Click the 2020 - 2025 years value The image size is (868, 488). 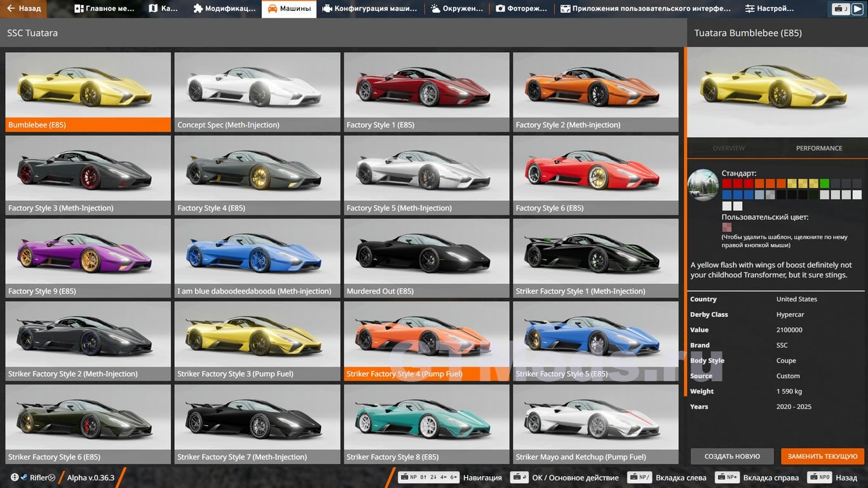point(794,407)
